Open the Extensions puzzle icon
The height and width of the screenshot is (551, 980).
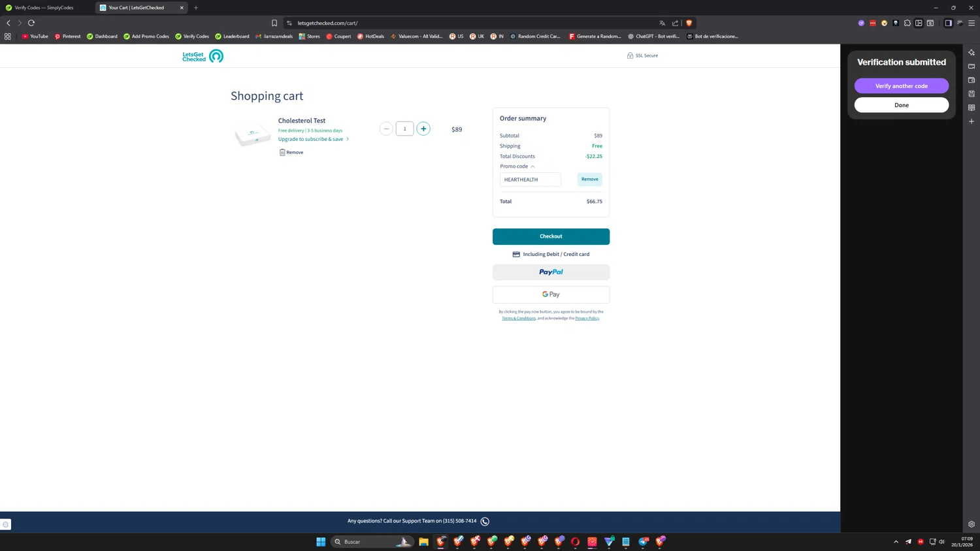tap(907, 23)
